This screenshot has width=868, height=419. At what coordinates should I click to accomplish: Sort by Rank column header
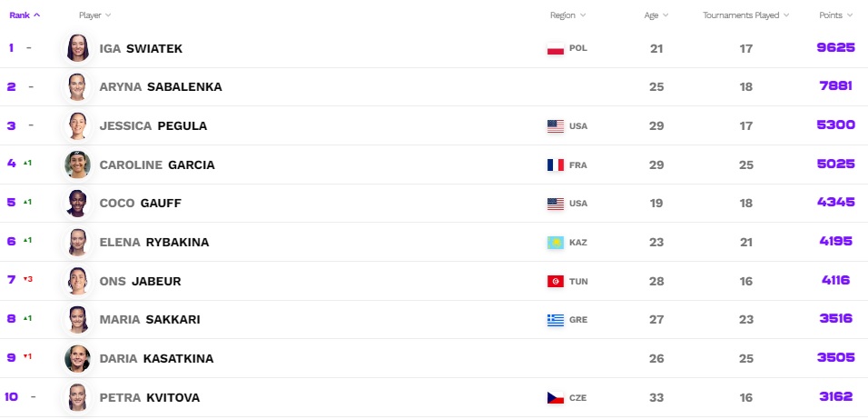click(x=25, y=15)
